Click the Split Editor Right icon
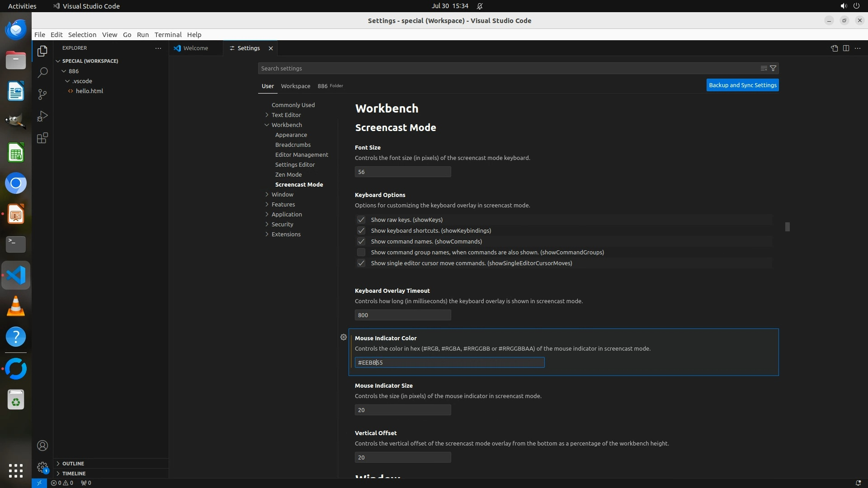Viewport: 868px width, 488px height. click(x=846, y=48)
